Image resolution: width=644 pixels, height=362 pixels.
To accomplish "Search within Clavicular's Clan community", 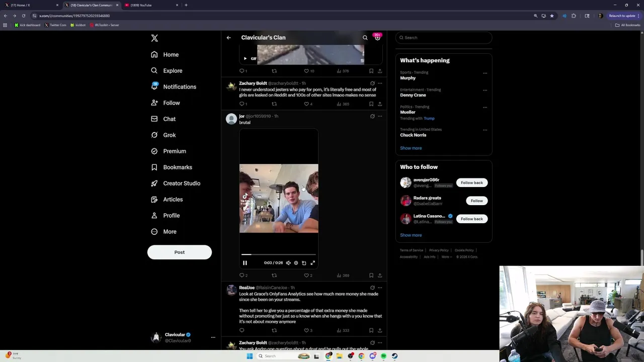I will (x=365, y=38).
